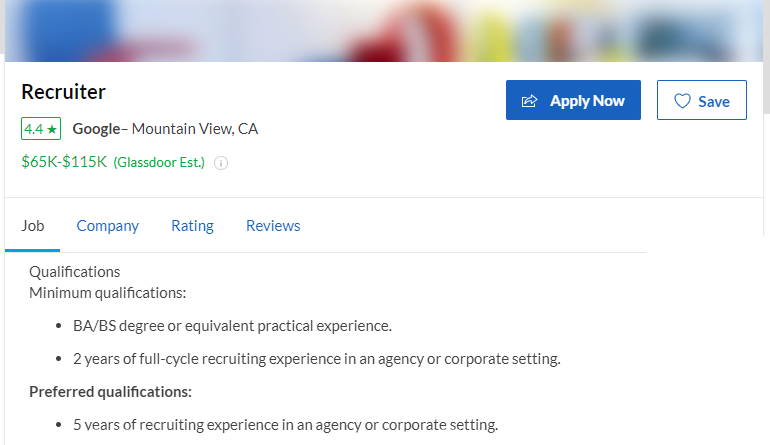Image resolution: width=770 pixels, height=445 pixels.
Task: Click the 2 years full-cycle recruiting line
Action: (316, 359)
